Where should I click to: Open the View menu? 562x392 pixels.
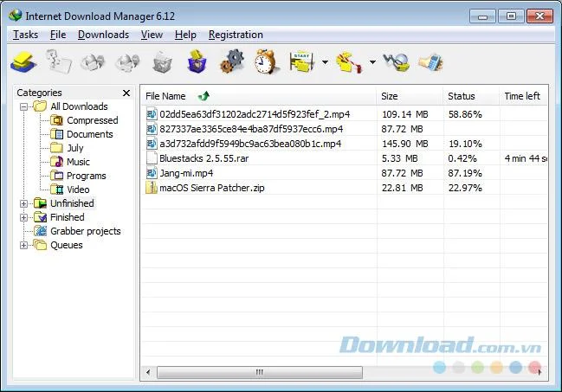[x=152, y=35]
